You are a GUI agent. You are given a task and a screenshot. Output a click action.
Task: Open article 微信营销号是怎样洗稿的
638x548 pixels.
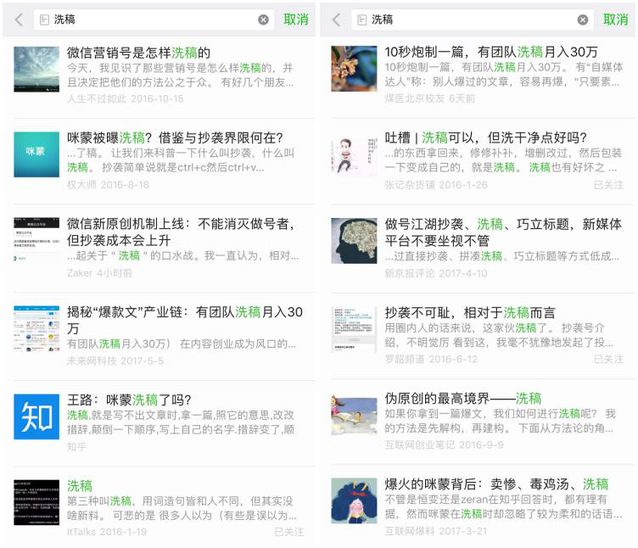tap(139, 52)
